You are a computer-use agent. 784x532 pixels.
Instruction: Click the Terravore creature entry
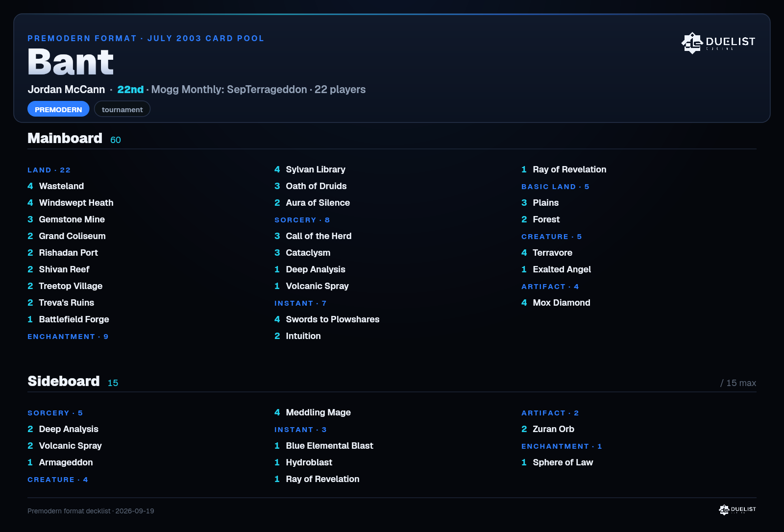coord(547,253)
